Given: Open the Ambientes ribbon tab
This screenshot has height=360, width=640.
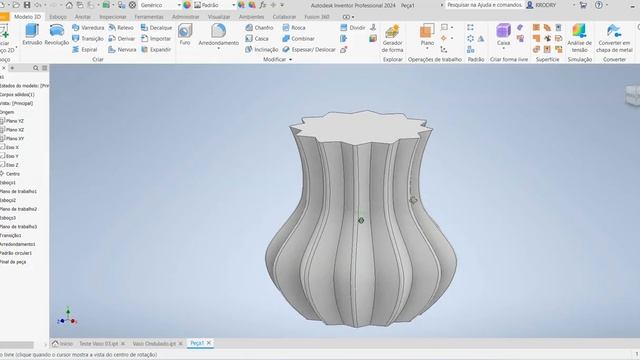Looking at the screenshot, I should [251, 17].
